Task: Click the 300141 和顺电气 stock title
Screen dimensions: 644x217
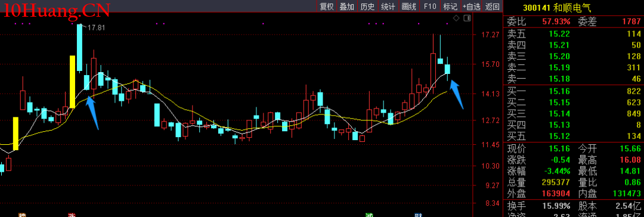Action: click(557, 8)
